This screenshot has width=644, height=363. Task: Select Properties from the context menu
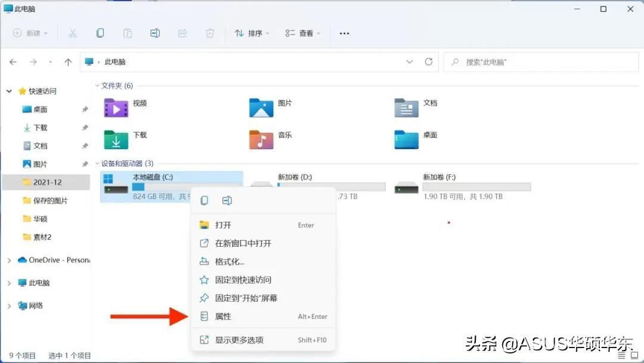[x=223, y=317]
